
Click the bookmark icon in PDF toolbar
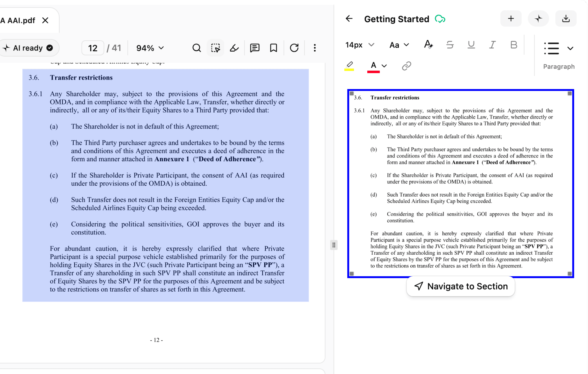pyautogui.click(x=273, y=48)
